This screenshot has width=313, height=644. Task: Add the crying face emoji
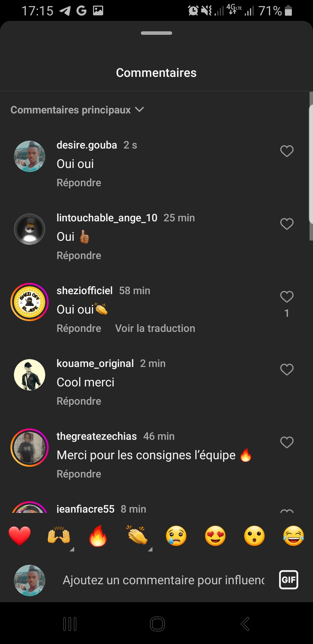(176, 536)
